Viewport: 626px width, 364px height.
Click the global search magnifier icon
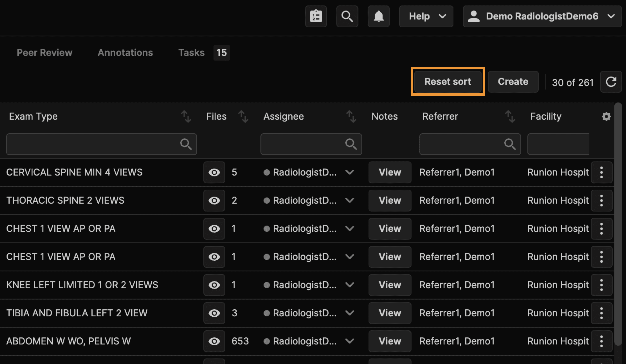click(347, 16)
